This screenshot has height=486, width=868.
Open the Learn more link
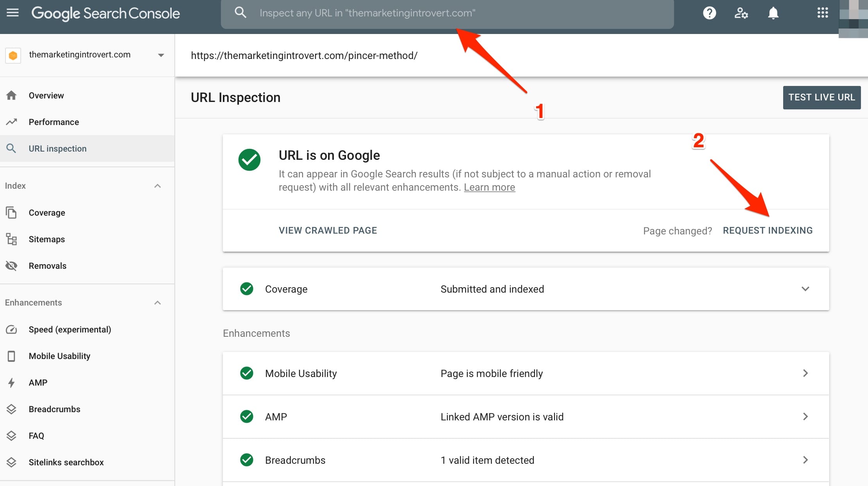489,187
